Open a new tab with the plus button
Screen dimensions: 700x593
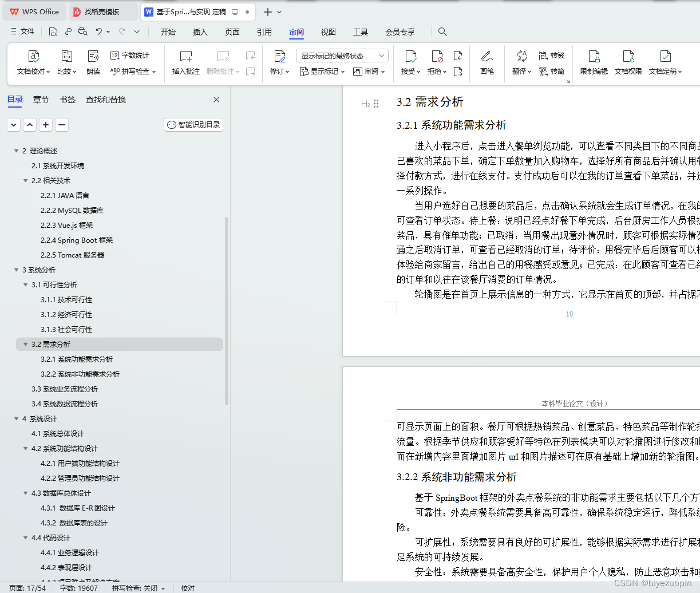coord(267,11)
